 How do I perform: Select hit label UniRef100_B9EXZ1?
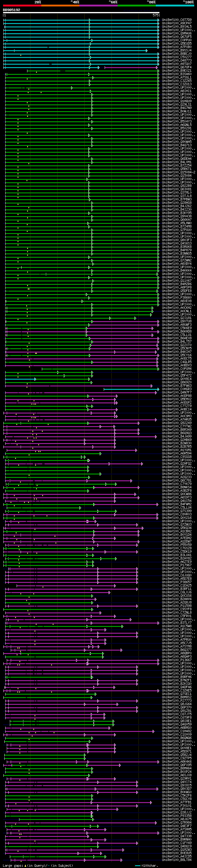pos(177,71)
